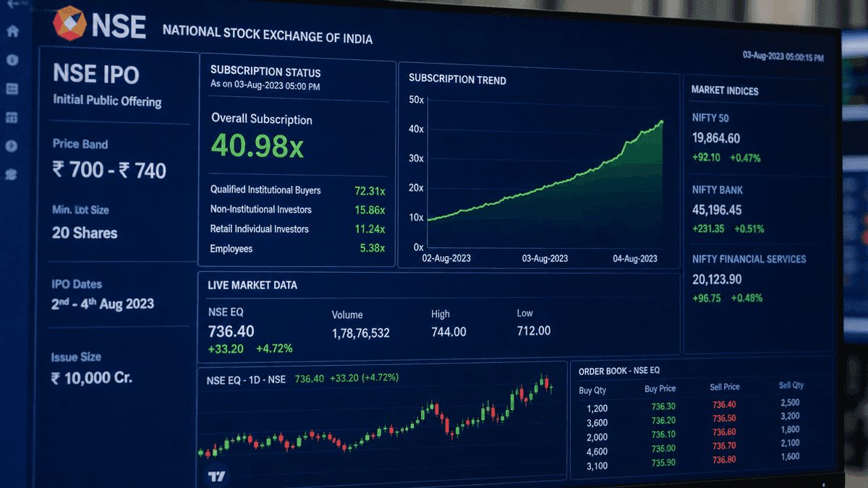Click the National Stock Exchange of India title

click(268, 33)
